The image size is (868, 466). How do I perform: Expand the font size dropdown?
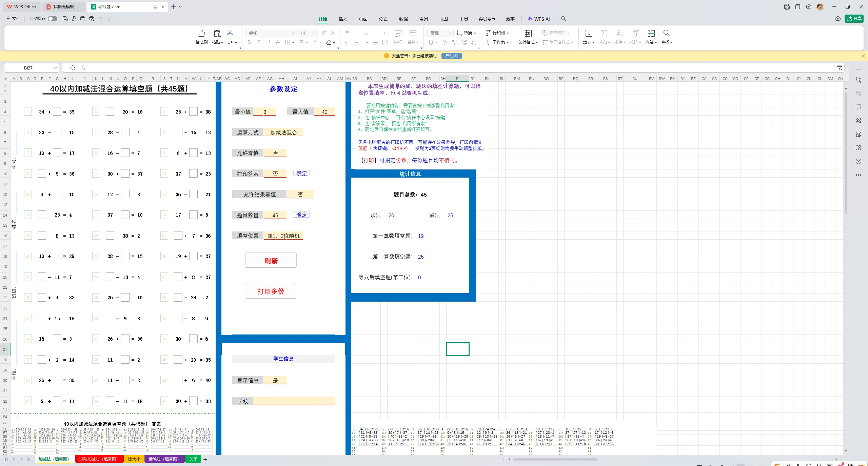point(314,33)
